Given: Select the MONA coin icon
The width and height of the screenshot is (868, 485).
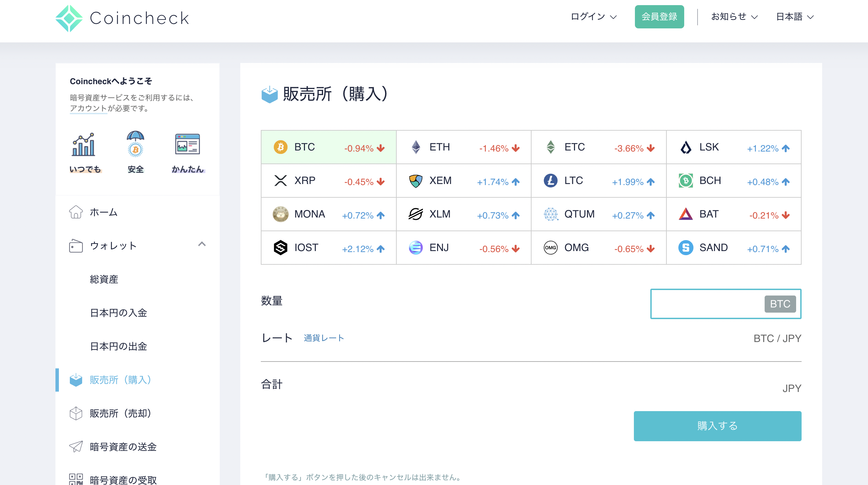Looking at the screenshot, I should click(x=280, y=214).
